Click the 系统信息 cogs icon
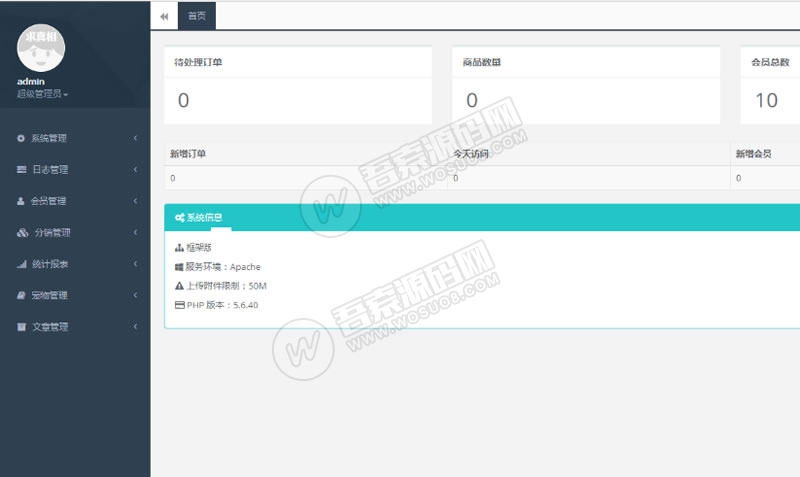The image size is (800, 477). coord(179,217)
